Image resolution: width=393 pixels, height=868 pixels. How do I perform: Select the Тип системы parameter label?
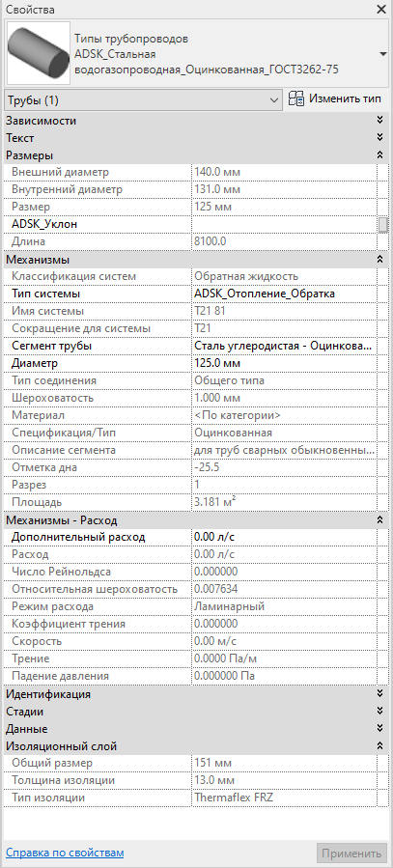click(x=45, y=294)
